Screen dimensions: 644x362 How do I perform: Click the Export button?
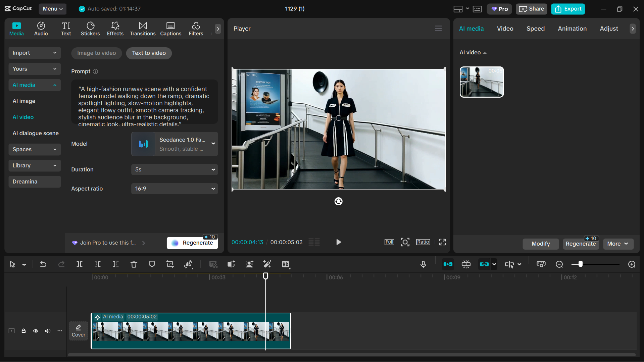568,9
